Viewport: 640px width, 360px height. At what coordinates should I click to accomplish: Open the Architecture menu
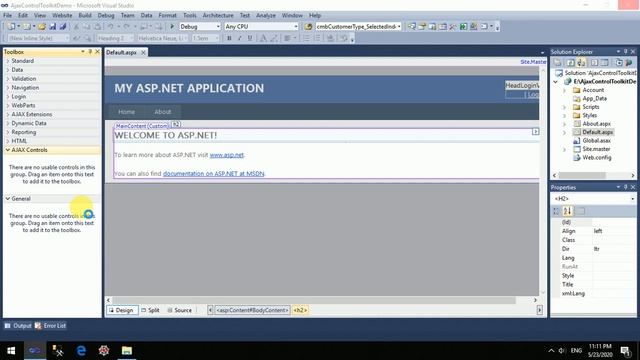tap(218, 16)
